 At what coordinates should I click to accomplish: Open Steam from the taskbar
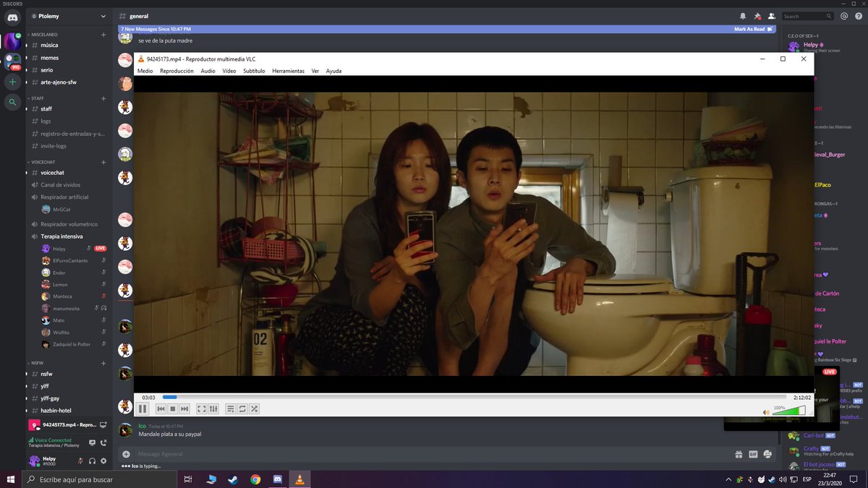click(232, 479)
